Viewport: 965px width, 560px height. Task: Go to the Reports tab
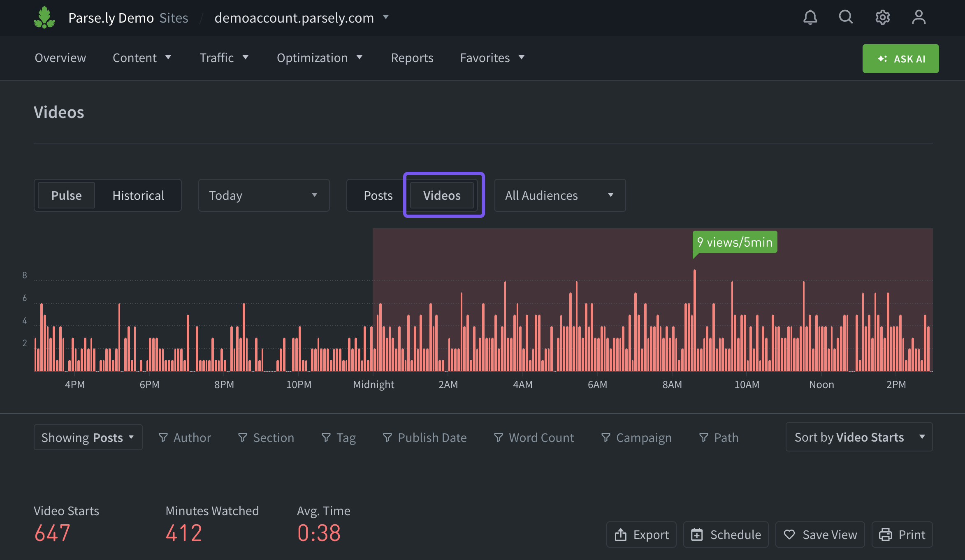click(x=412, y=58)
